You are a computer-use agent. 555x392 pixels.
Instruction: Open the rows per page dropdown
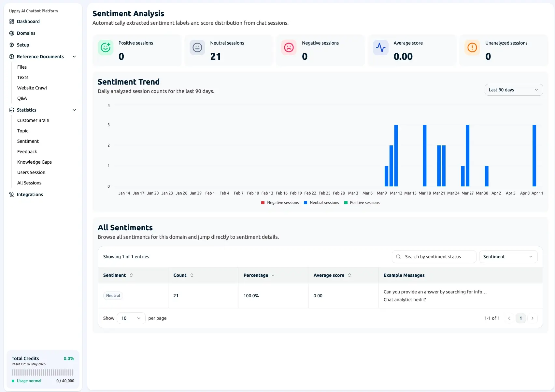[131, 318]
